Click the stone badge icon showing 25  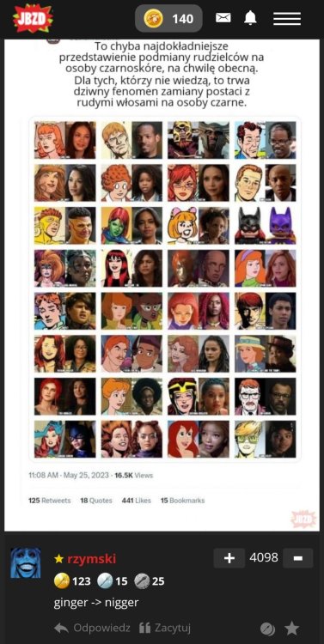point(142,581)
